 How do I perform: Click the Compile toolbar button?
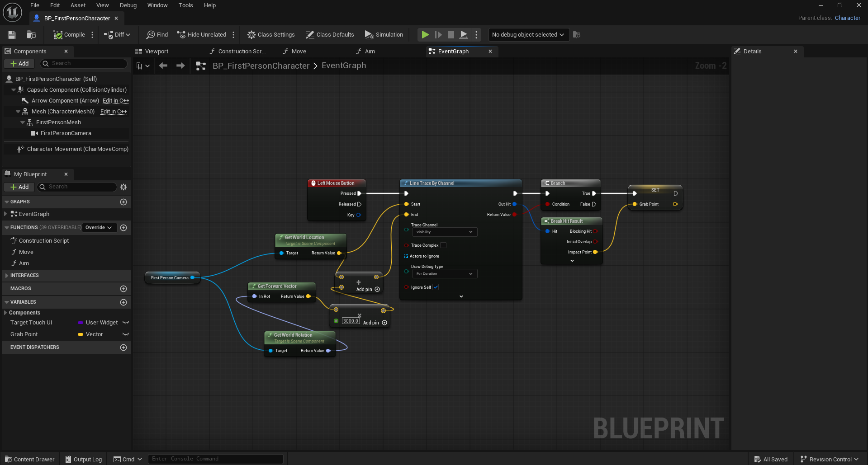(69, 35)
